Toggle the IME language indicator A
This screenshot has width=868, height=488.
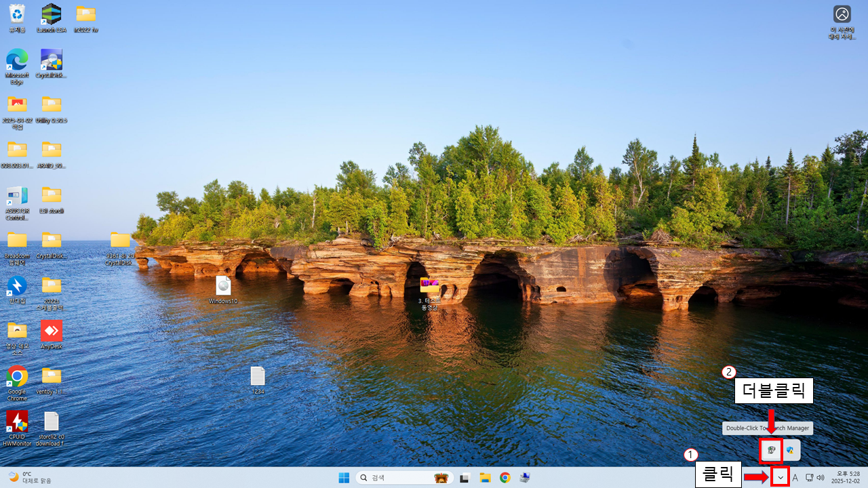[795, 478]
